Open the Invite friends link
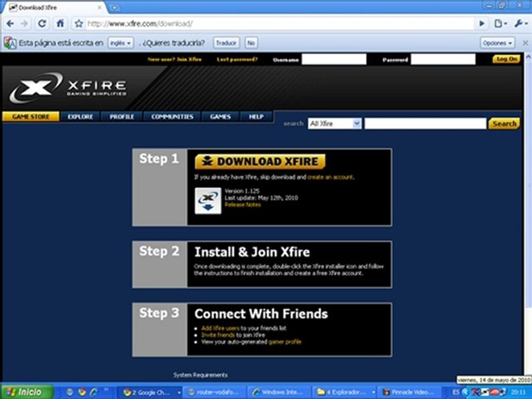Image resolution: width=532 pixels, height=399 pixels. click(218, 335)
